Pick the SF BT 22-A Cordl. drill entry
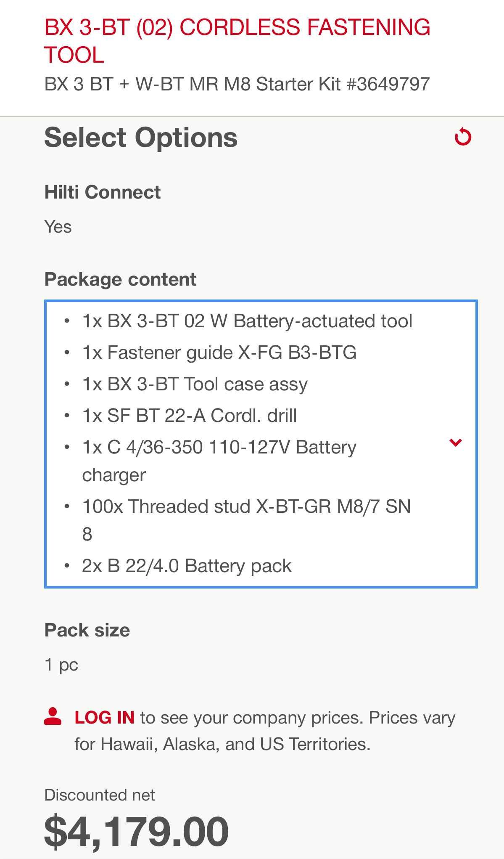This screenshot has height=859, width=504. [x=190, y=416]
